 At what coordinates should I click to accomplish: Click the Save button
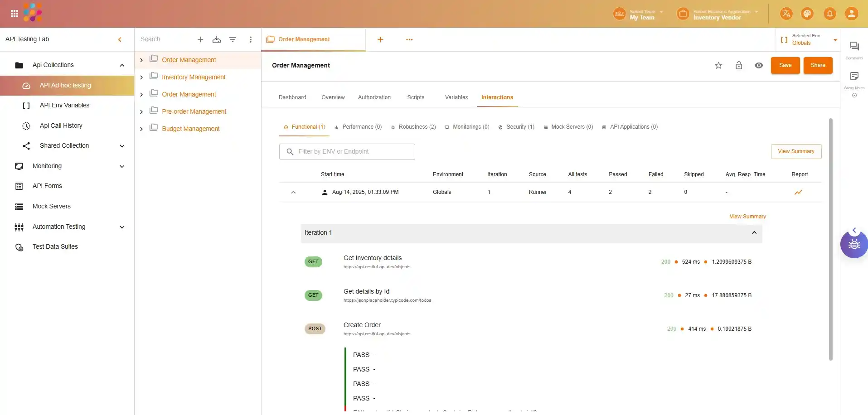click(785, 66)
